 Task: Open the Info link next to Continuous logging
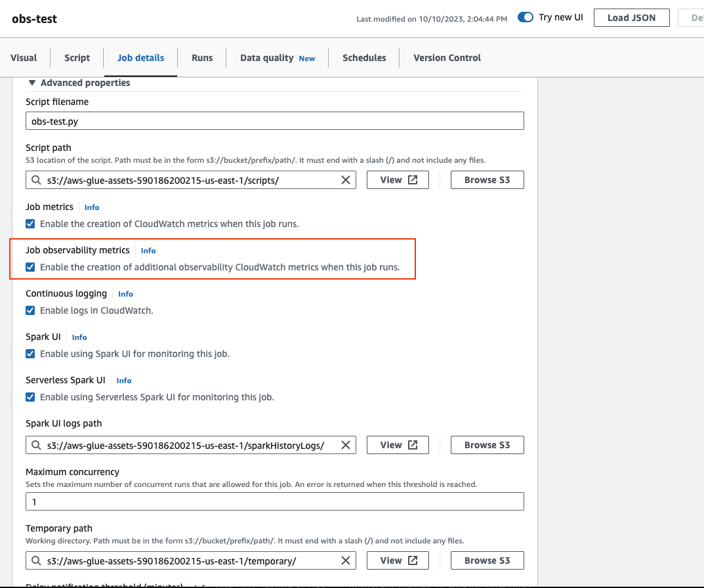pyautogui.click(x=125, y=293)
